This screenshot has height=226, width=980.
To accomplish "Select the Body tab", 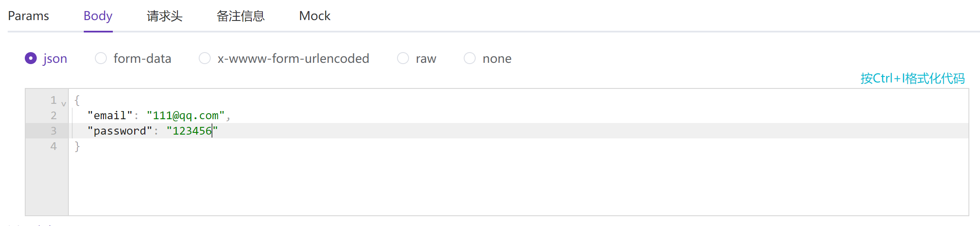I will point(98,16).
